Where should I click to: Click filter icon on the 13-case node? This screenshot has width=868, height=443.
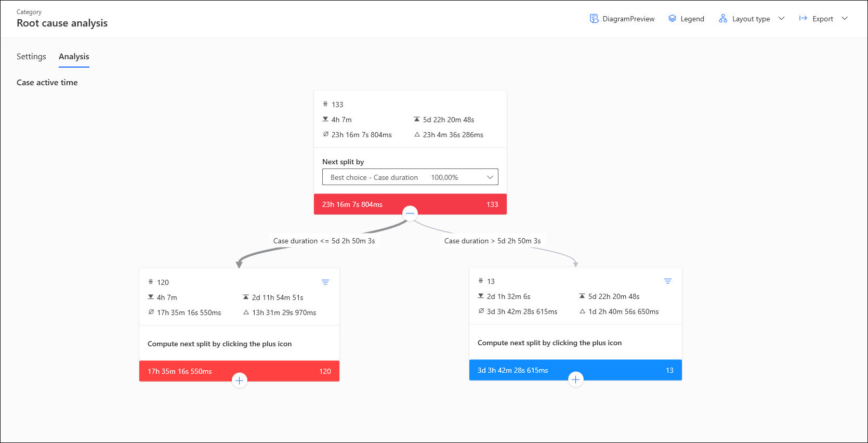(668, 281)
